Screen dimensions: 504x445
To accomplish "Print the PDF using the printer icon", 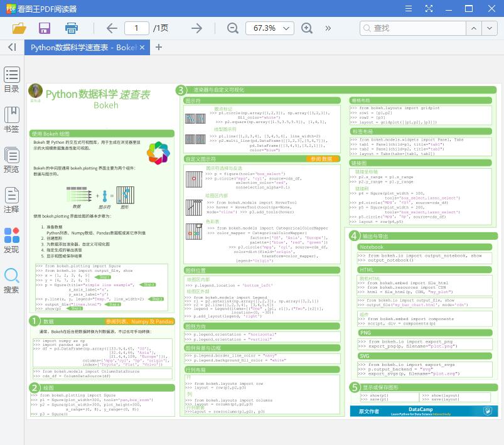I will click(x=71, y=28).
